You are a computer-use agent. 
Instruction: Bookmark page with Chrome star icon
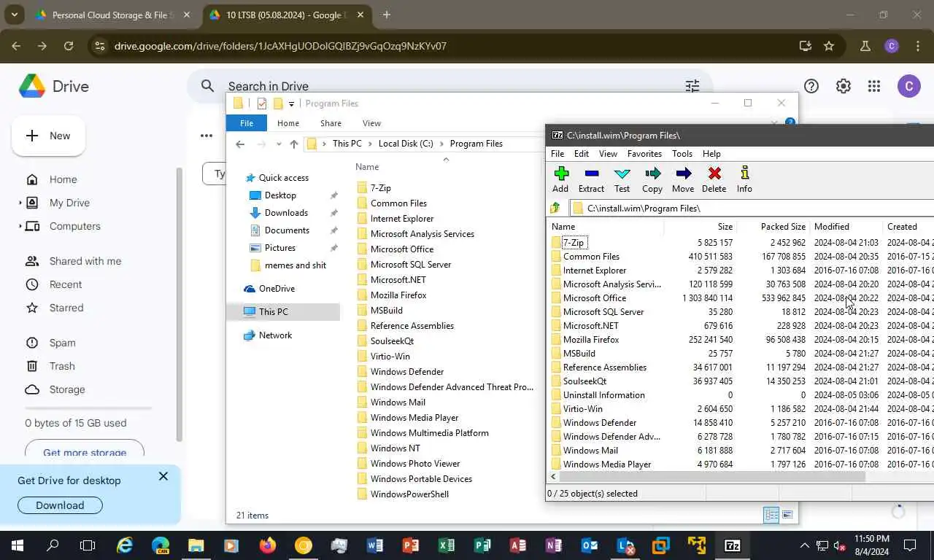pos(829,46)
